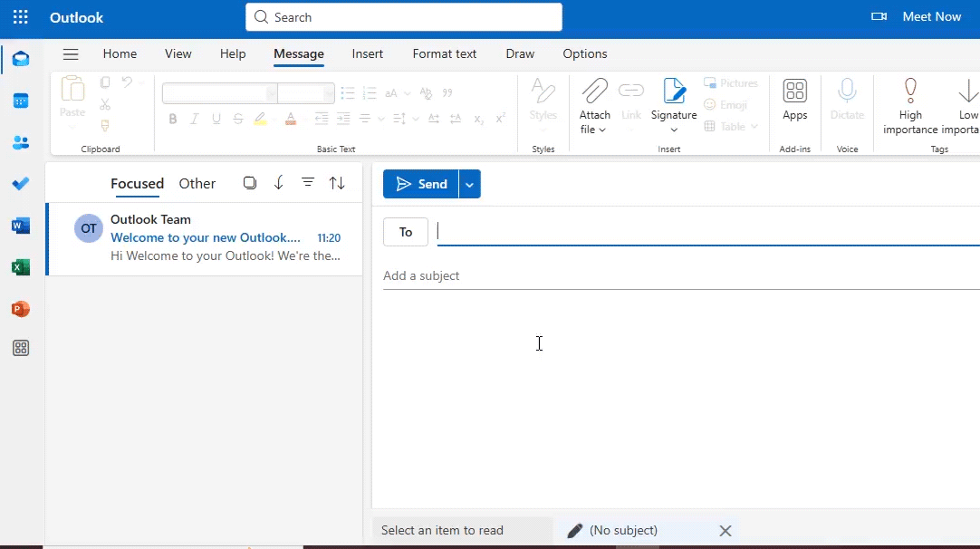This screenshot has width=980, height=549.
Task: Select the Calendar icon in sidebar
Action: click(x=21, y=101)
